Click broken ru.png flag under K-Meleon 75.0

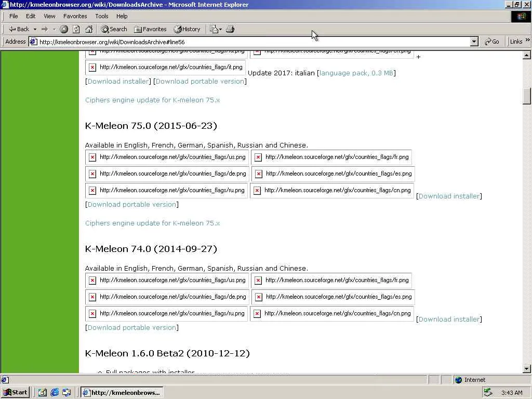click(x=166, y=190)
